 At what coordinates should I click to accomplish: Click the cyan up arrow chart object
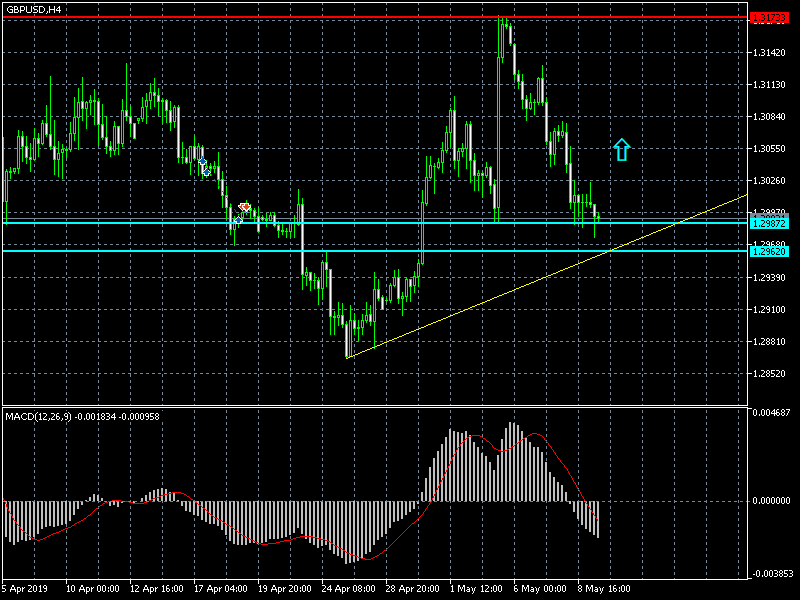coord(622,150)
